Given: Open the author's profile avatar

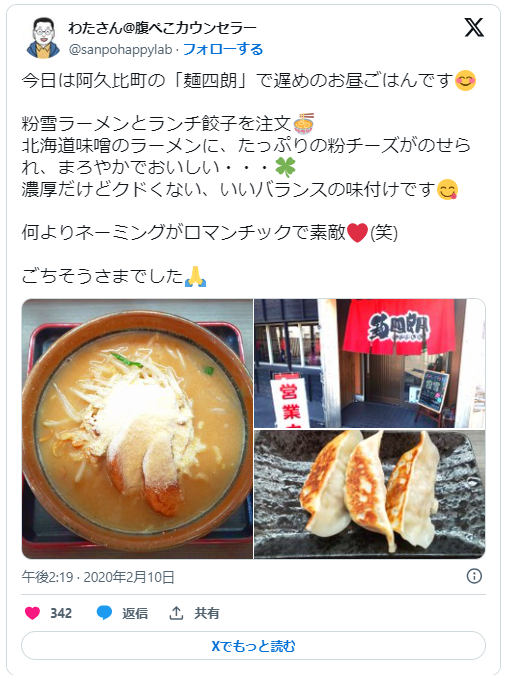Looking at the screenshot, I should tap(43, 38).
